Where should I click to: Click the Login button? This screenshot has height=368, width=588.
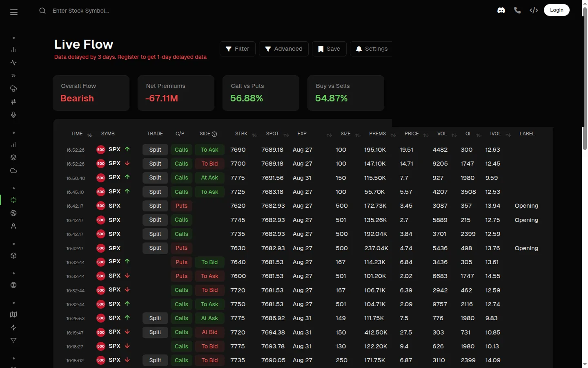(x=557, y=10)
